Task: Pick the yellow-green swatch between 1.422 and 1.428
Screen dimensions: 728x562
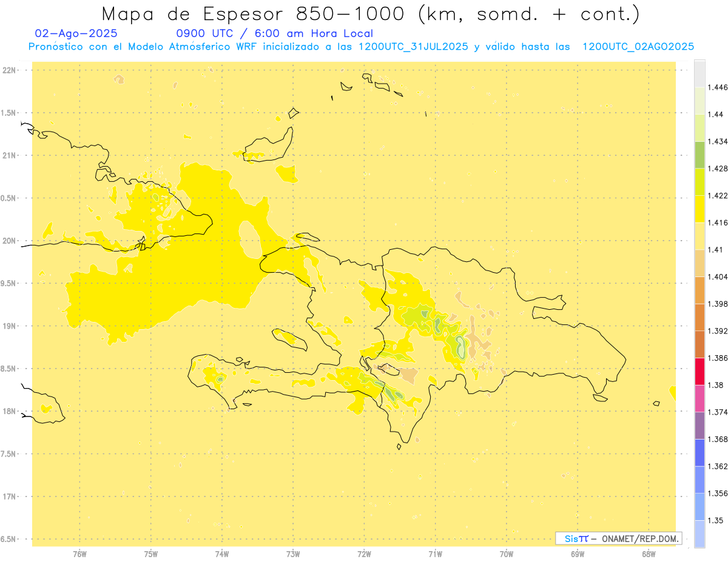Action: [x=699, y=182]
